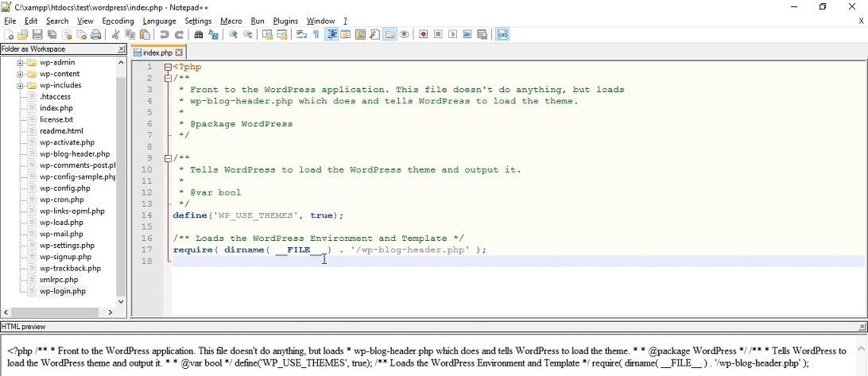Select wp-config.php in the workspace tree
Viewport: 868px width, 376px height.
pos(65,188)
